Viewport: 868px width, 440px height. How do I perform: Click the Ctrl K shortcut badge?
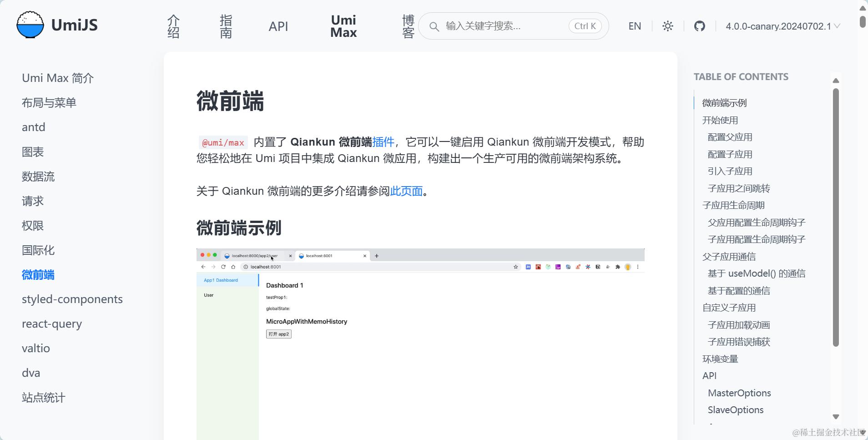585,26
